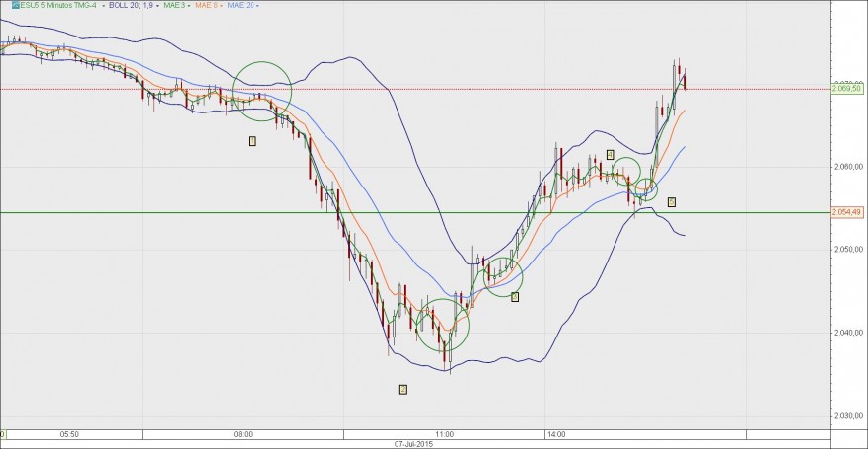
Task: Click the 11:00 time axis label
Action: point(445,434)
